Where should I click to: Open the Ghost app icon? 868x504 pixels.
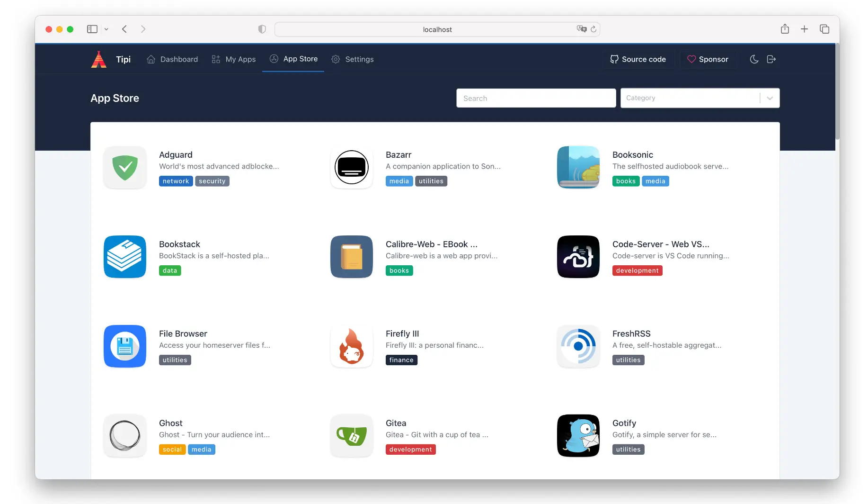click(x=125, y=436)
